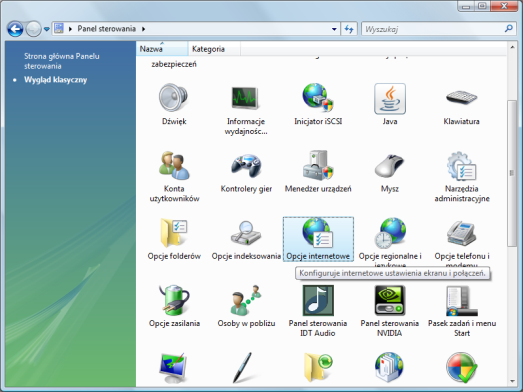Sort by the Kategoria column header
The image size is (523, 392).
[x=214, y=49]
